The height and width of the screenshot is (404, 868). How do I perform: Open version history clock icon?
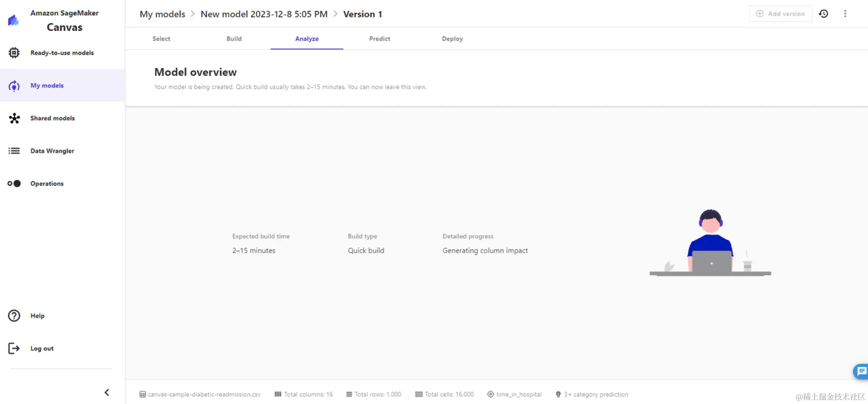823,14
